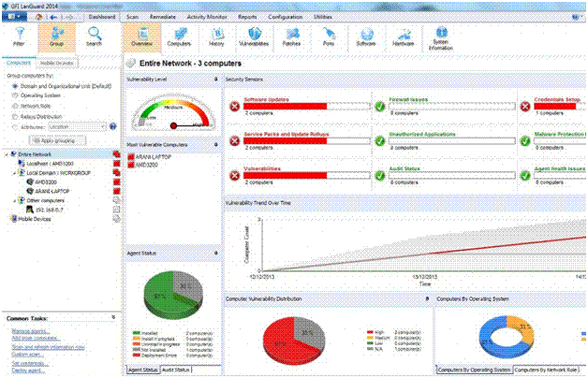The width and height of the screenshot is (588, 378).
Task: Click the back navigation arrow
Action: 53,17
